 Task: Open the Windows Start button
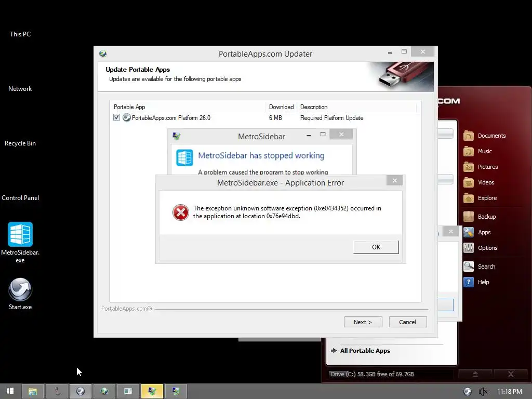pos(10,391)
